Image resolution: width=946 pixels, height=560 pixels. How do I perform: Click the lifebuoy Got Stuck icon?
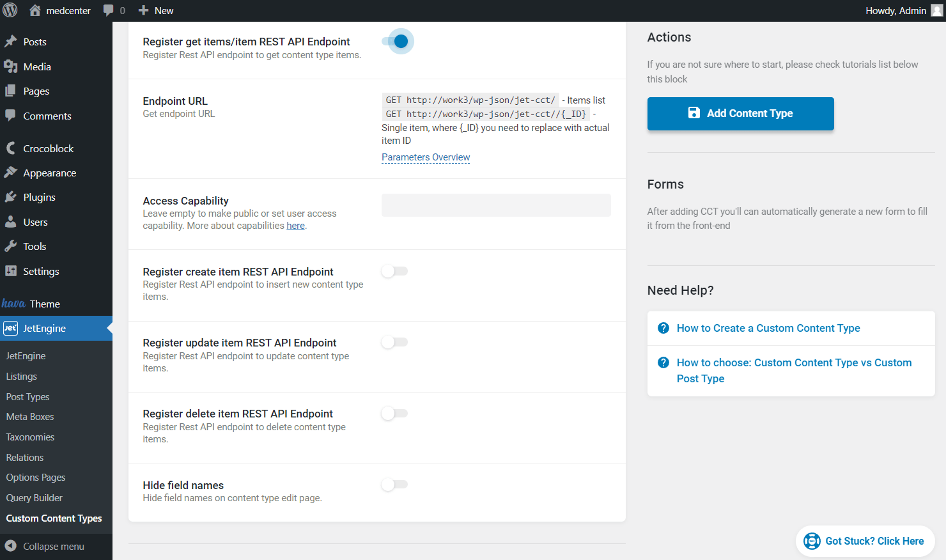812,541
